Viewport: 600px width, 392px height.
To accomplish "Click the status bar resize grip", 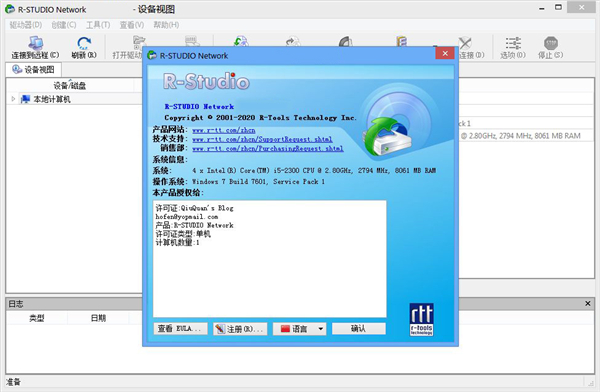I will pos(590,382).
